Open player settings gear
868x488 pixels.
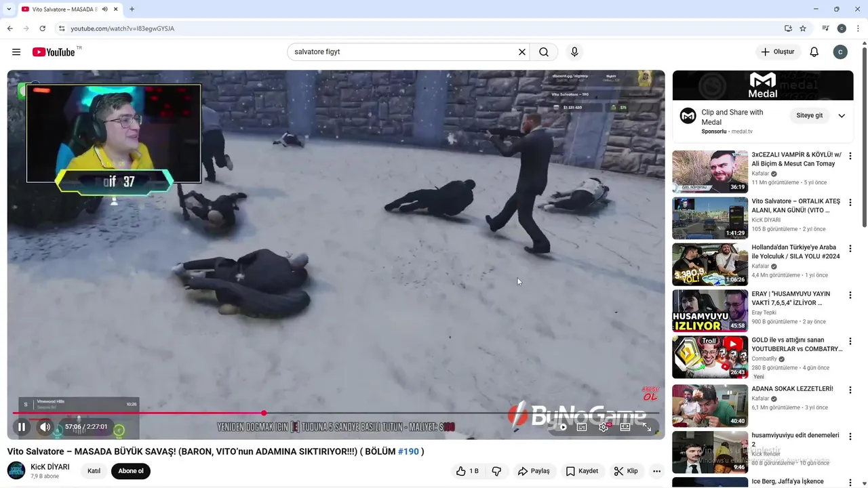tap(604, 427)
